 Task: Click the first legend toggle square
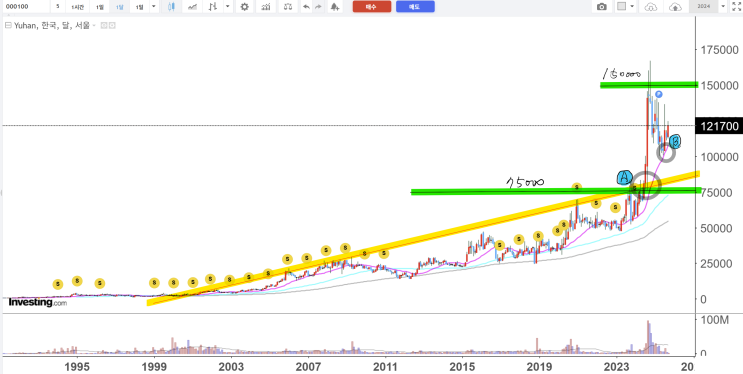tap(104, 26)
